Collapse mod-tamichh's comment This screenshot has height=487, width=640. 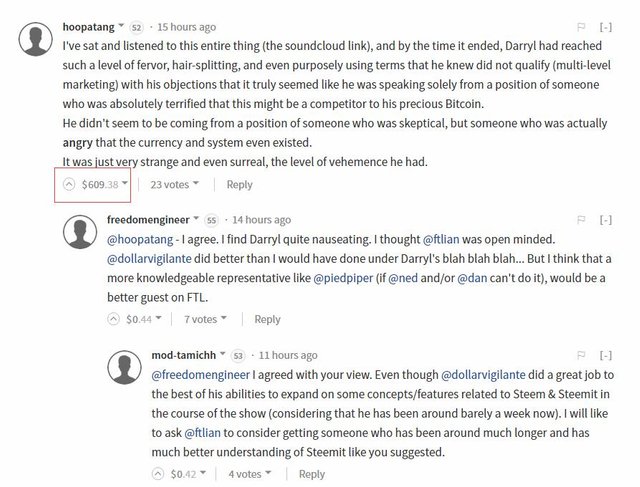pos(606,355)
